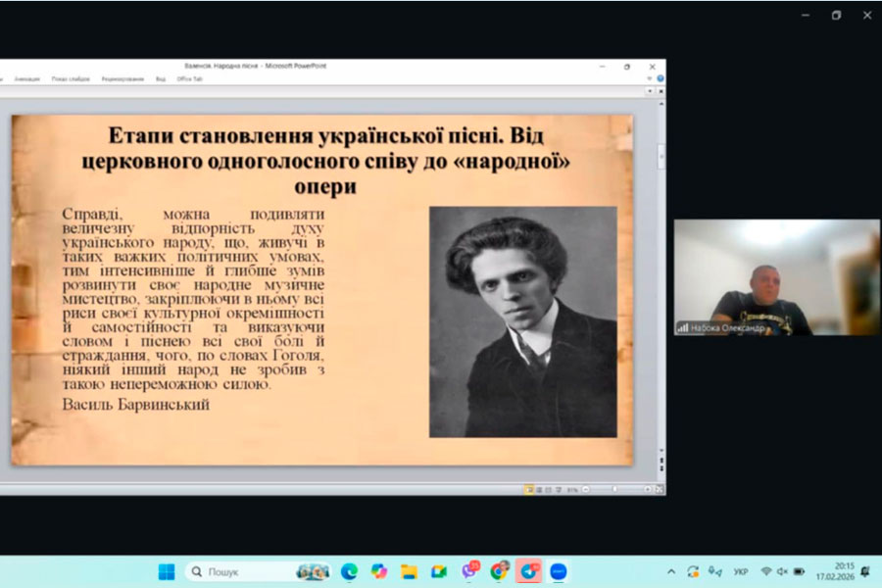Switch to Slide Sorter view
Image resolution: width=882 pixels, height=588 pixels.
tap(539, 489)
